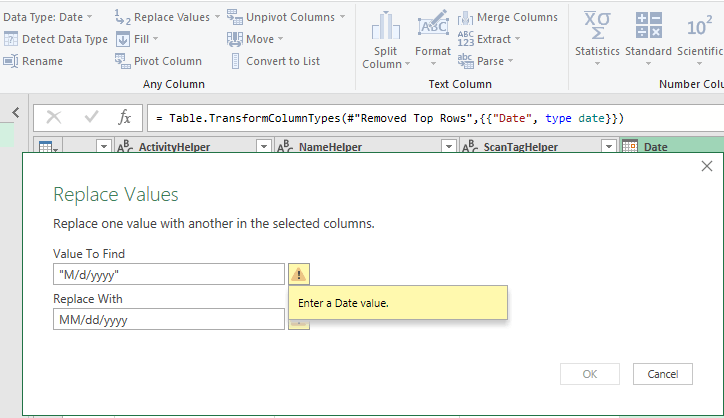
Task: Open the Unpivot Columns dropdown
Action: pos(343,17)
